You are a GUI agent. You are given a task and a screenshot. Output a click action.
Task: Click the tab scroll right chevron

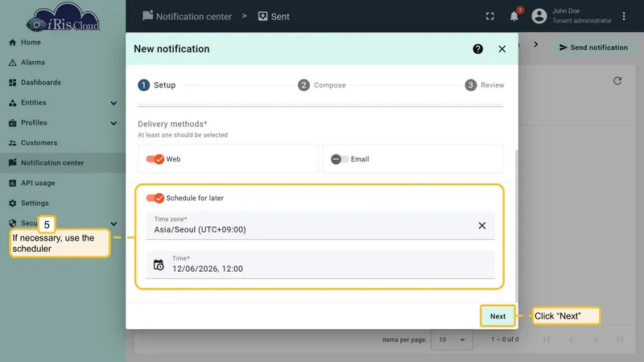(x=536, y=44)
